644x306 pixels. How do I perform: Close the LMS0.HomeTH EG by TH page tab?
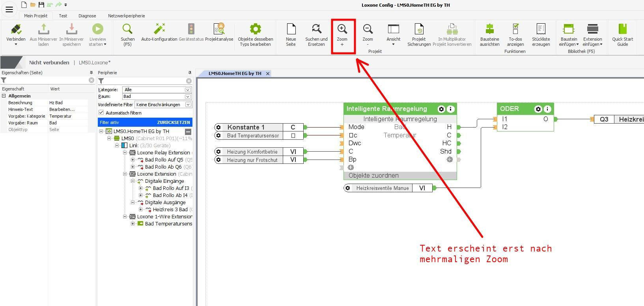point(268,73)
